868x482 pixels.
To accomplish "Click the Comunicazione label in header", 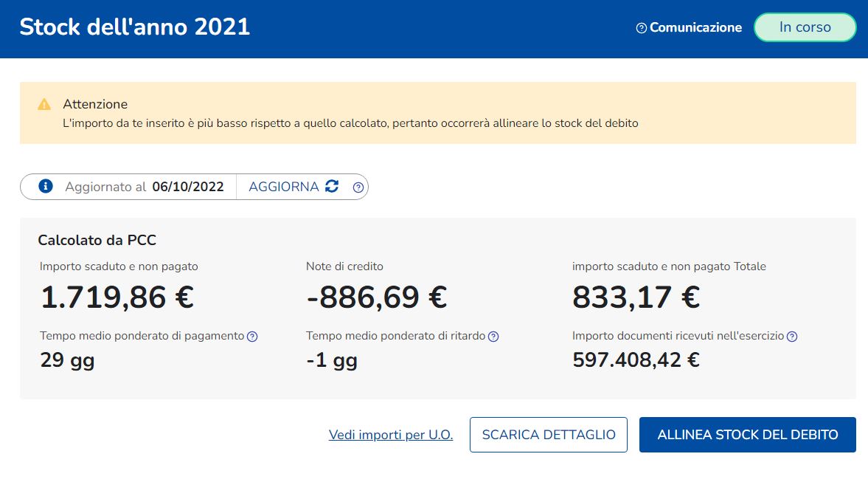I will coord(695,28).
